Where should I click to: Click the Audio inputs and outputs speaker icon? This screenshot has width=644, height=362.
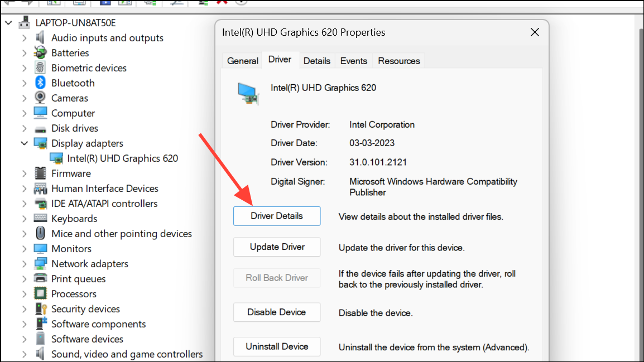40,38
